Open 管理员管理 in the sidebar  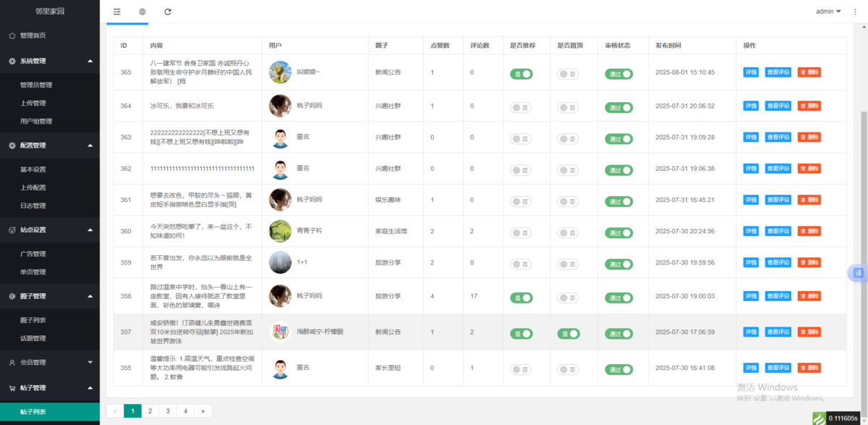click(x=36, y=85)
